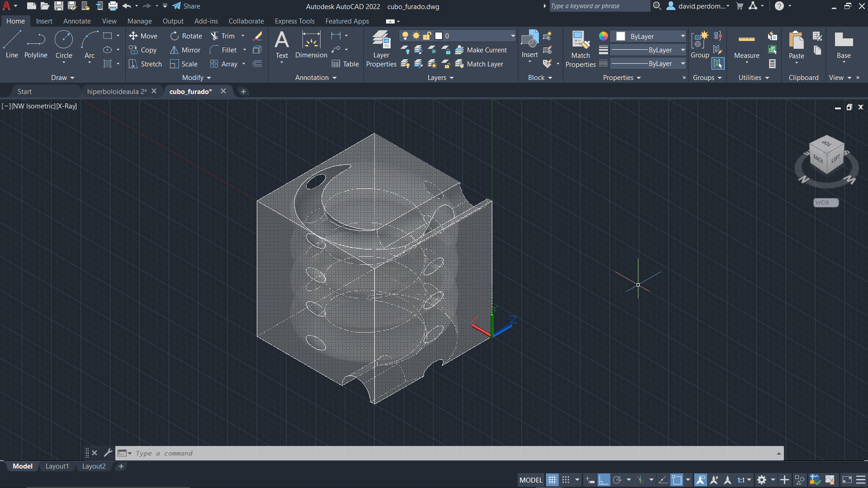868x488 pixels.
Task: Select the Polyline tool
Action: tap(36, 45)
